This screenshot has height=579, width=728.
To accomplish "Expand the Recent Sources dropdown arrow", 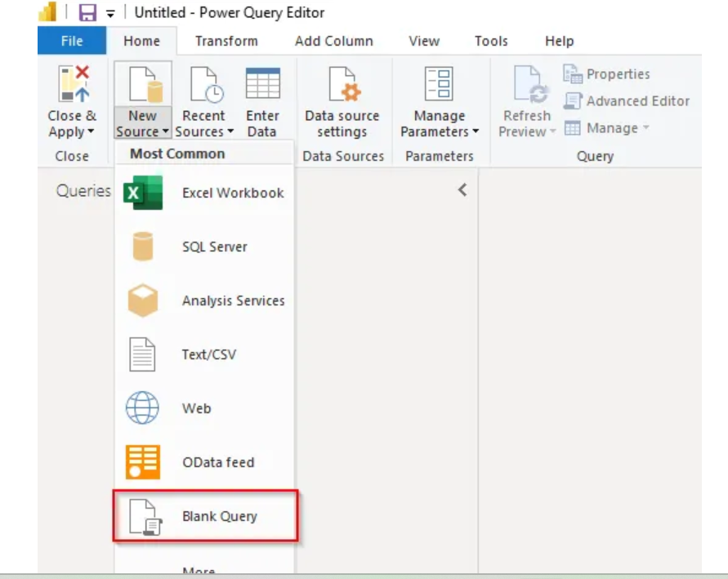I will [230, 131].
